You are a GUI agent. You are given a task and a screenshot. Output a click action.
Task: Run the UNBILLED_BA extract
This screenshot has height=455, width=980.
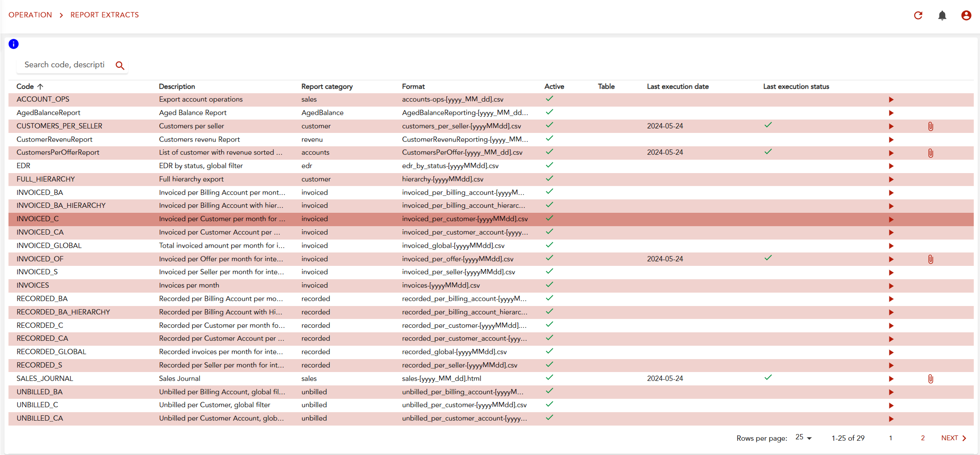(x=891, y=393)
